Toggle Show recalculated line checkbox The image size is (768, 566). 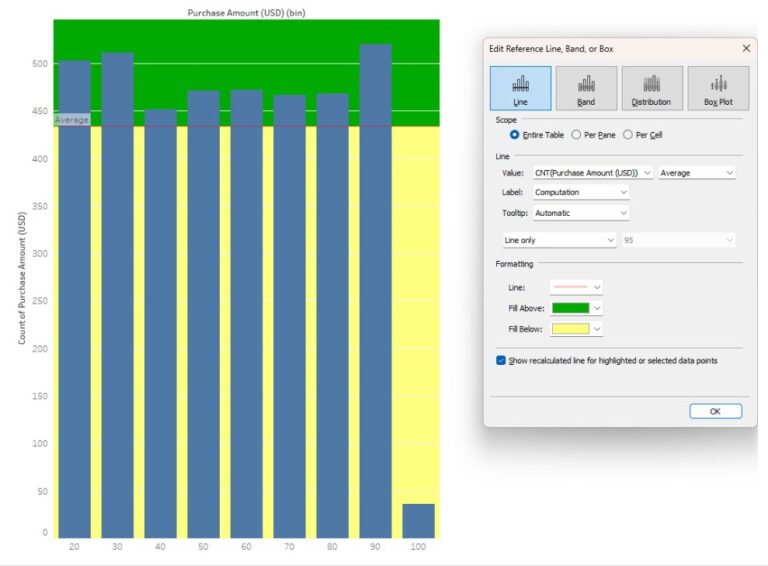501,360
